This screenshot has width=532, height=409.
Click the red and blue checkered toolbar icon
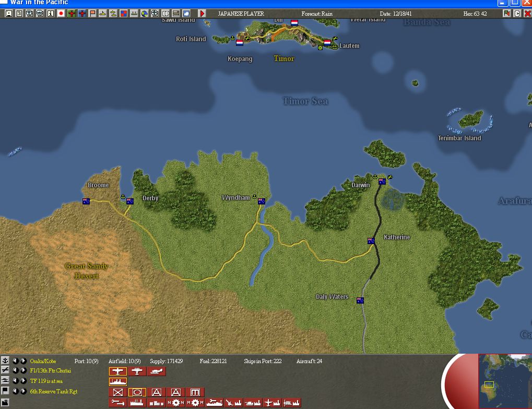(x=124, y=14)
